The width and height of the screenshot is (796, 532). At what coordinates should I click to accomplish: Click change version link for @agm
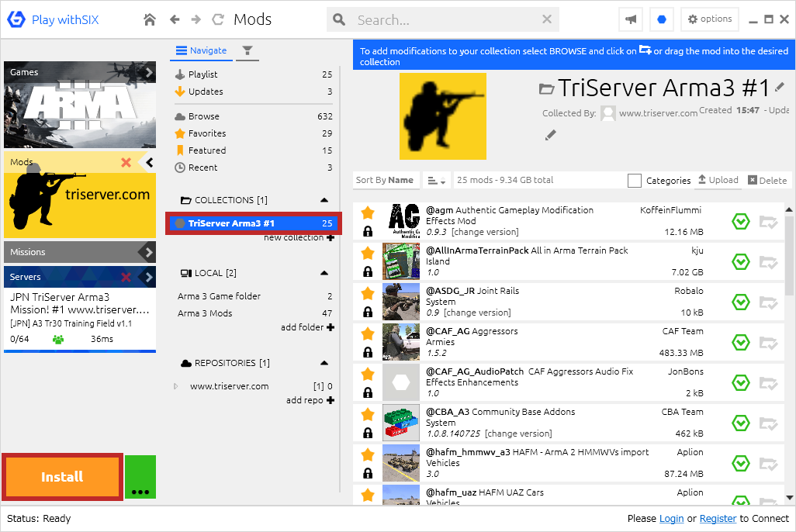(486, 232)
